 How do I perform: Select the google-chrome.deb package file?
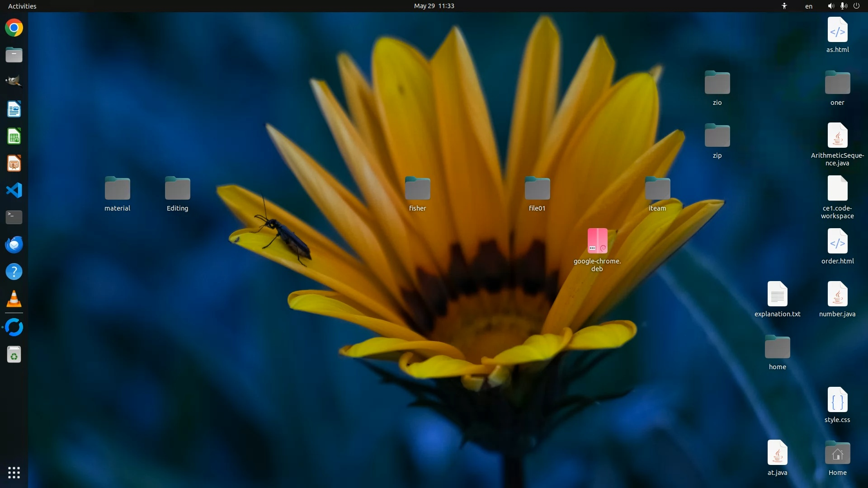pyautogui.click(x=597, y=241)
